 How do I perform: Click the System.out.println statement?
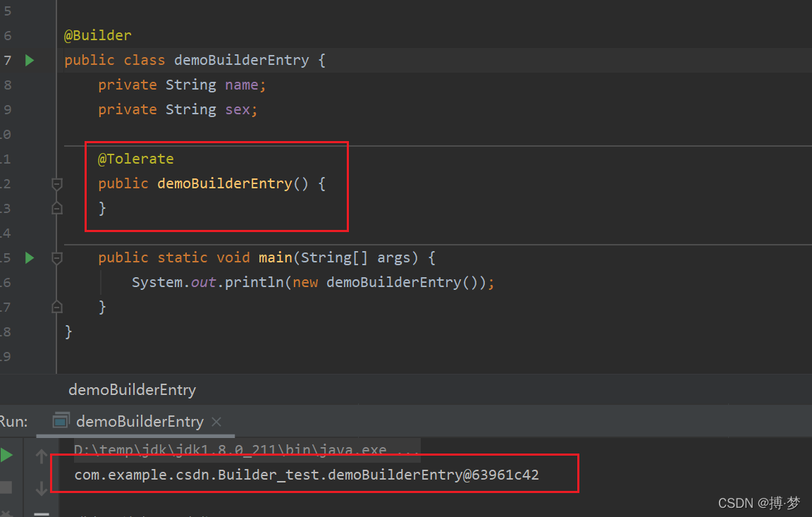(x=313, y=283)
